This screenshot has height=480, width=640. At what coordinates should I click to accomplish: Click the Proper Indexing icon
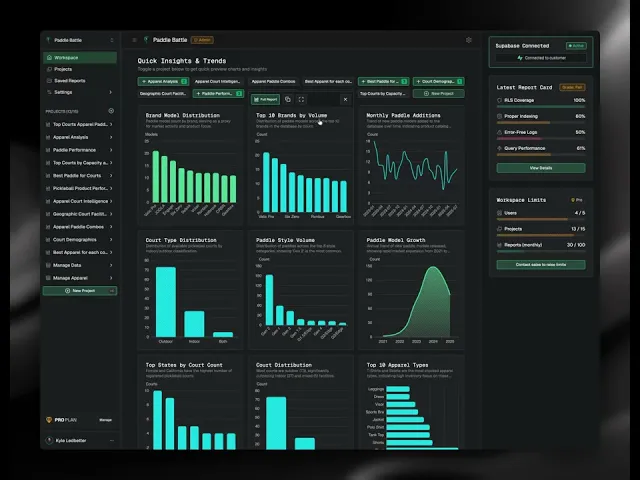(x=499, y=116)
